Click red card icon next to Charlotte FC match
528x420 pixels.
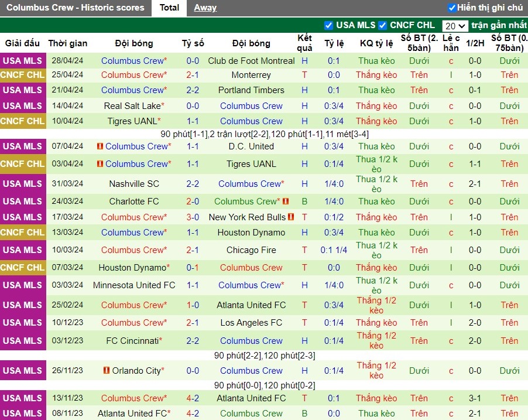[286, 202]
